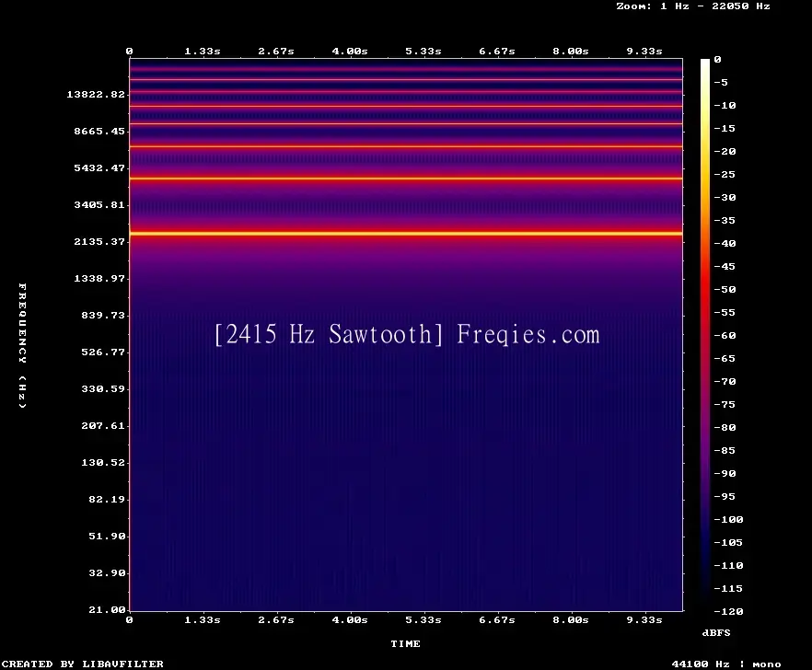812x670 pixels.
Task: Choose the -120 dBFS minimum label
Action: [728, 611]
